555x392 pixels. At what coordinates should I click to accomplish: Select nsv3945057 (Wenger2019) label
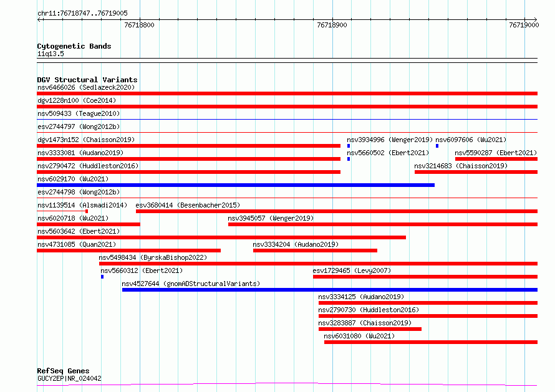(x=271, y=218)
